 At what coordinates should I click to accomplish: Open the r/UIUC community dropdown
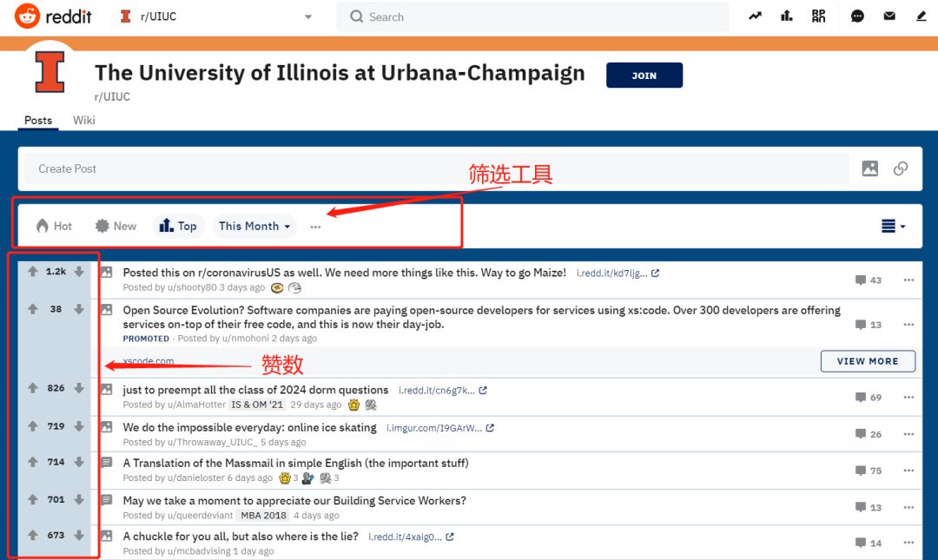(x=216, y=16)
